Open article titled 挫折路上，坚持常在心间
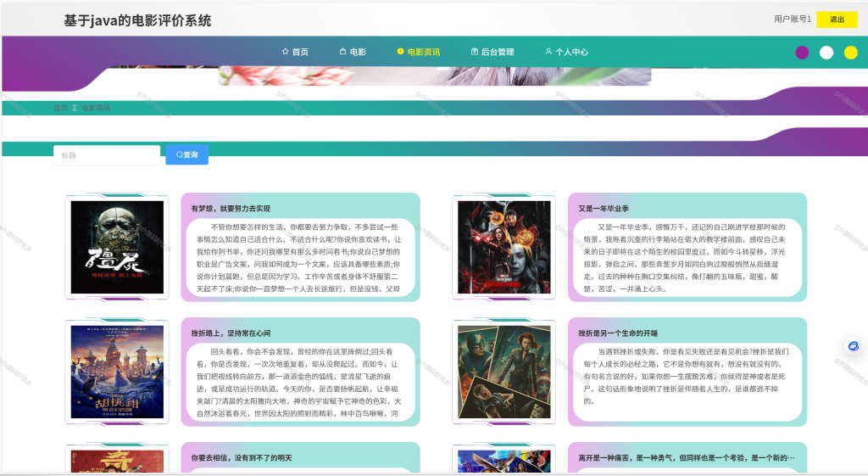The height and width of the screenshot is (476, 868). 231,333
